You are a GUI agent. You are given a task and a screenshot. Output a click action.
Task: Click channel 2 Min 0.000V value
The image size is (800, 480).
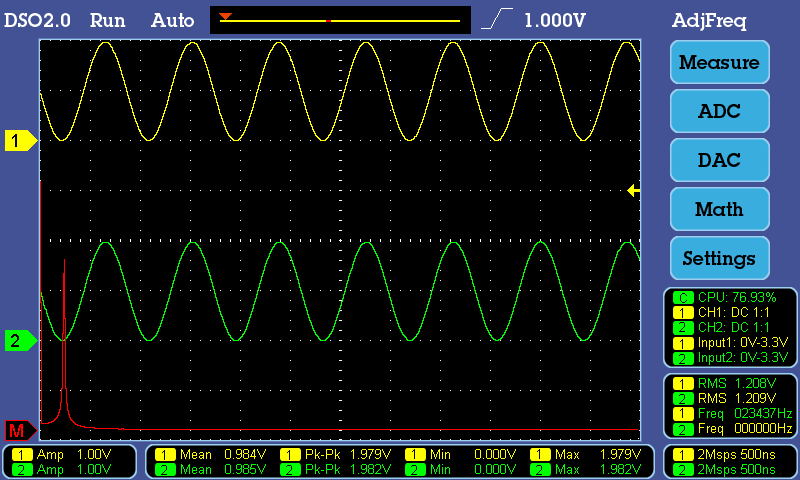(x=473, y=469)
